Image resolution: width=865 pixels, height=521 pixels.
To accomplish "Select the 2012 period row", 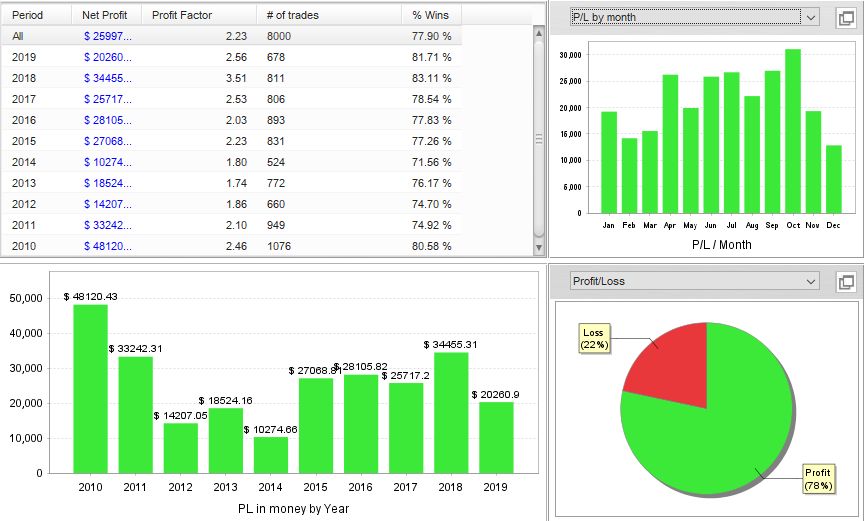I will (231, 204).
